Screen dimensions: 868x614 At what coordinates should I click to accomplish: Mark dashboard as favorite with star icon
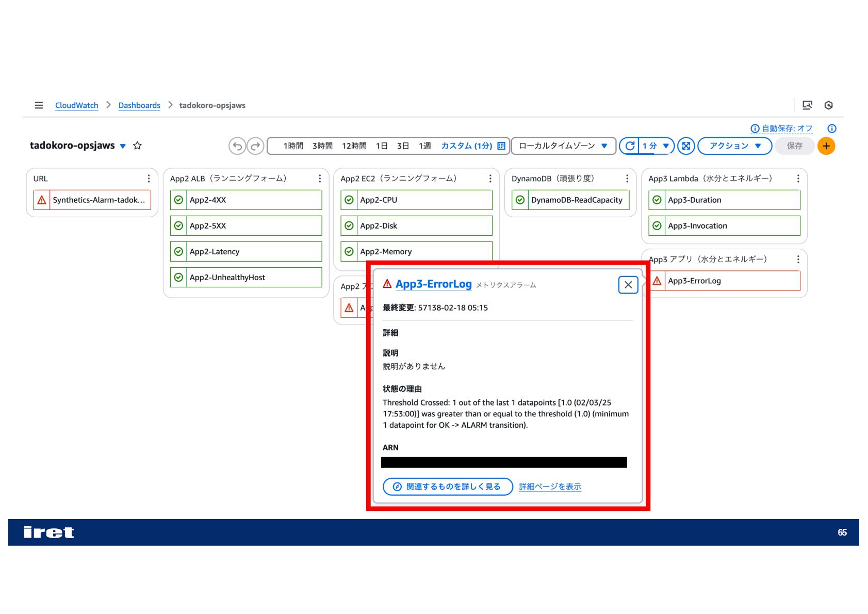(137, 146)
